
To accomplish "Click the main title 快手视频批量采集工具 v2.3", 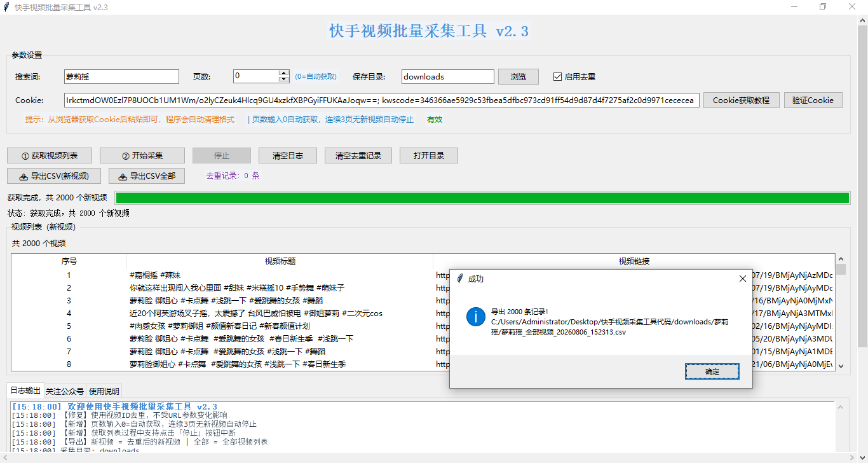I will (429, 31).
